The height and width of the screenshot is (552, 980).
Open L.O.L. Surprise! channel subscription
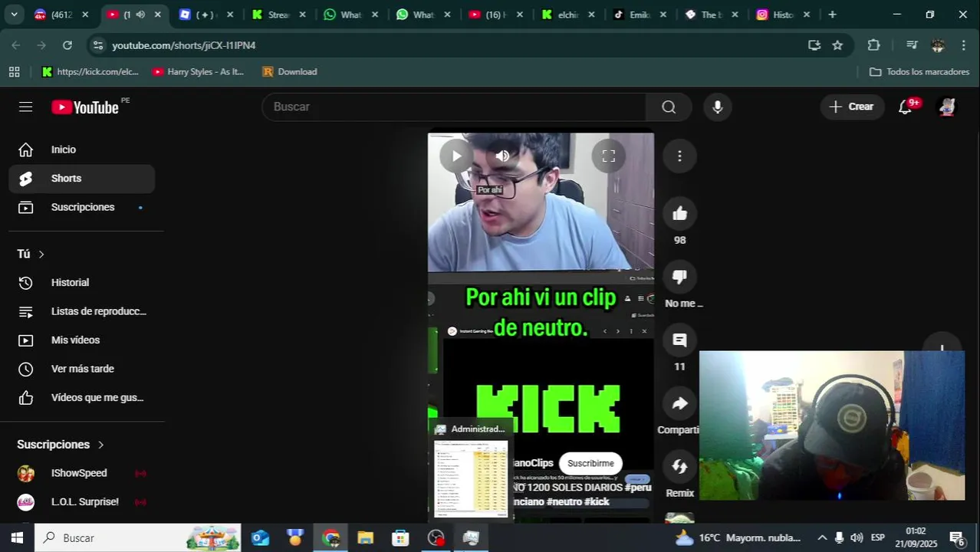pyautogui.click(x=81, y=502)
